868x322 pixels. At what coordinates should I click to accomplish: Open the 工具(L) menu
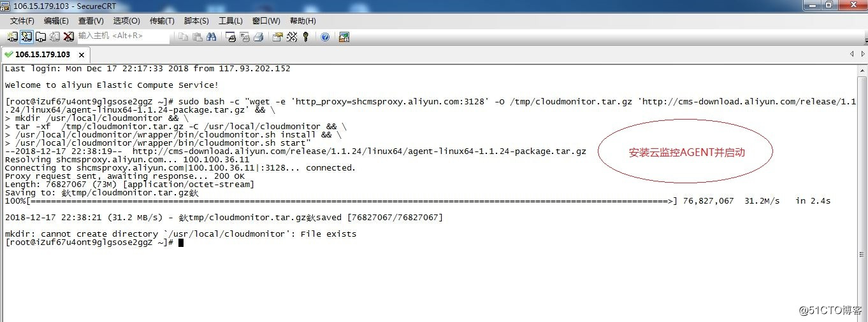coord(231,21)
